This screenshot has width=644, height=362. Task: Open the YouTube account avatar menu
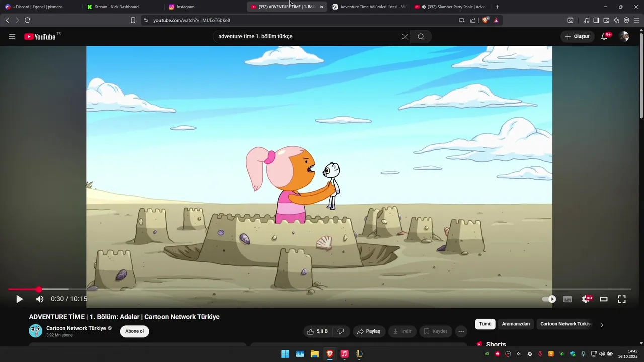[624, 36]
